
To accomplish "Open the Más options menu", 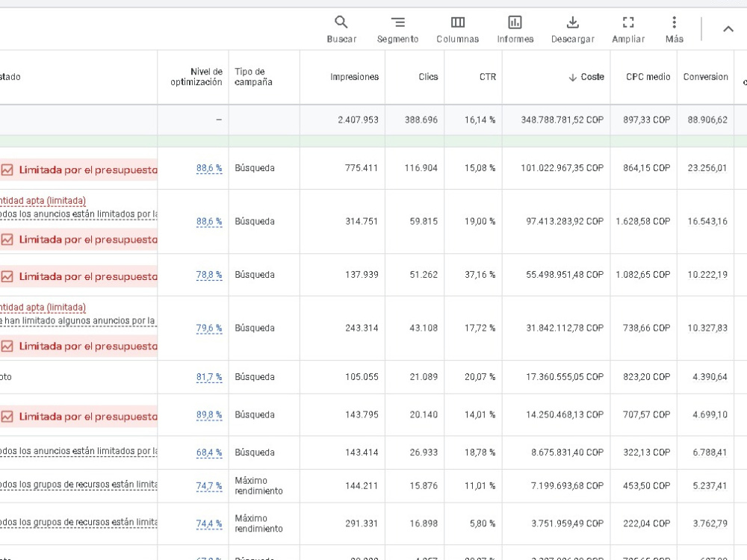I will (x=674, y=30).
